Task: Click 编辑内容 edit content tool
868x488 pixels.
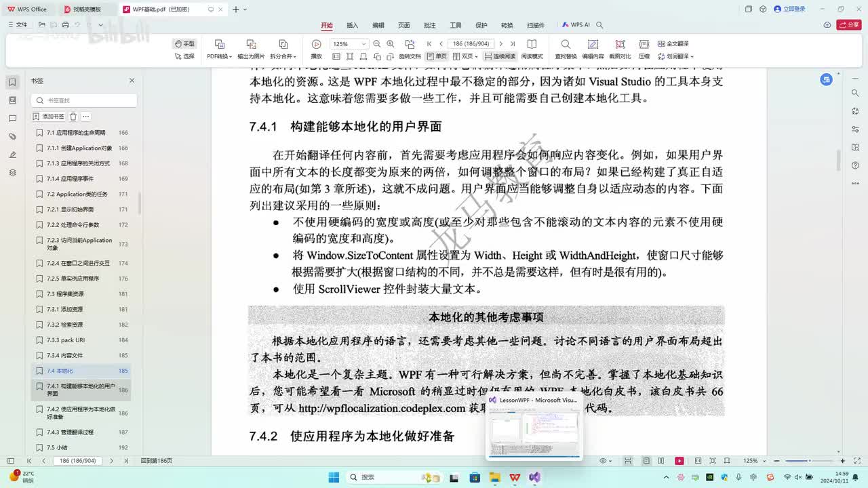Action: [593, 49]
